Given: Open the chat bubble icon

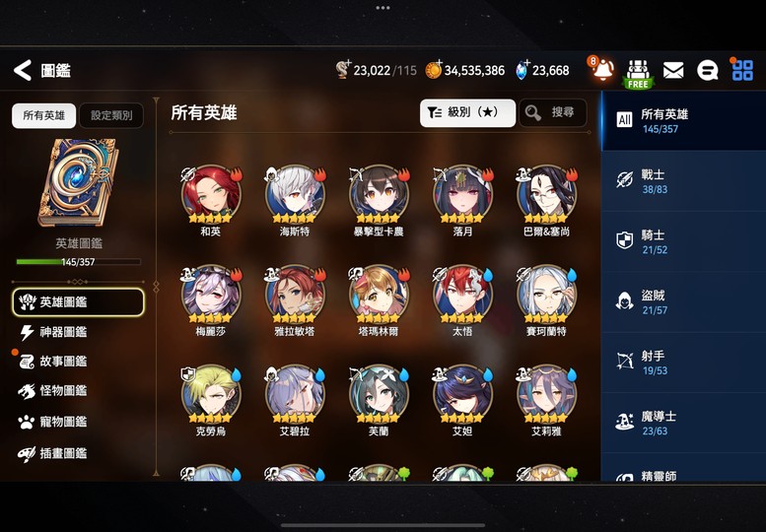Looking at the screenshot, I should [x=707, y=71].
